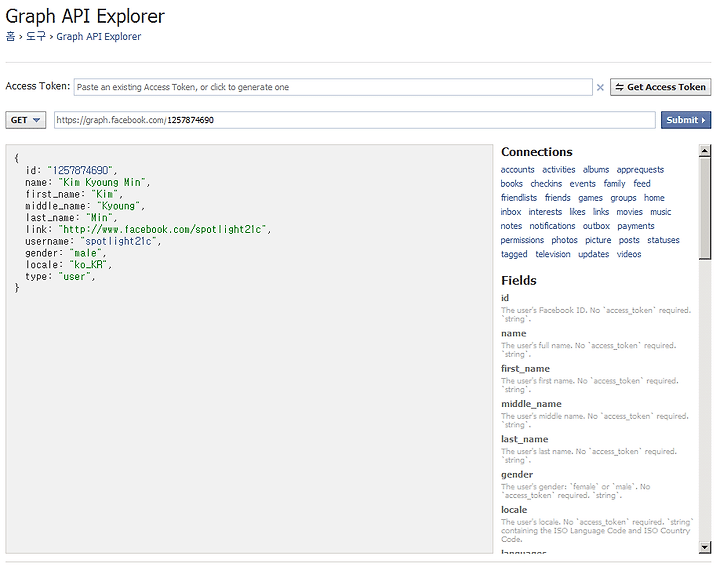Open the notes connection
Viewport: 720px width, 567px height.
pyautogui.click(x=511, y=226)
